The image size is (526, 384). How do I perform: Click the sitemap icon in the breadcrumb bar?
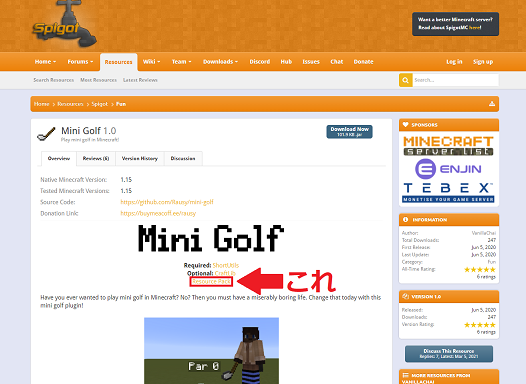click(492, 104)
